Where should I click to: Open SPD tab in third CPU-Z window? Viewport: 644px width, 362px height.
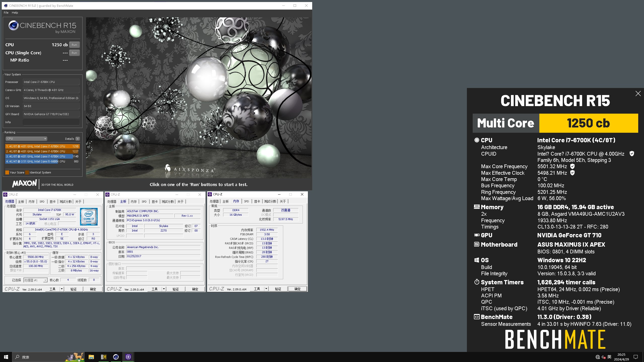click(247, 201)
